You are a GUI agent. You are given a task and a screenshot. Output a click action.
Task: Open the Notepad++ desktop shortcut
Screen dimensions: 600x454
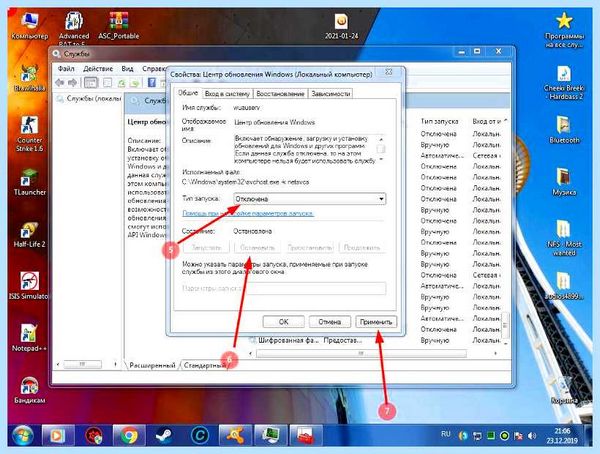[x=29, y=338]
